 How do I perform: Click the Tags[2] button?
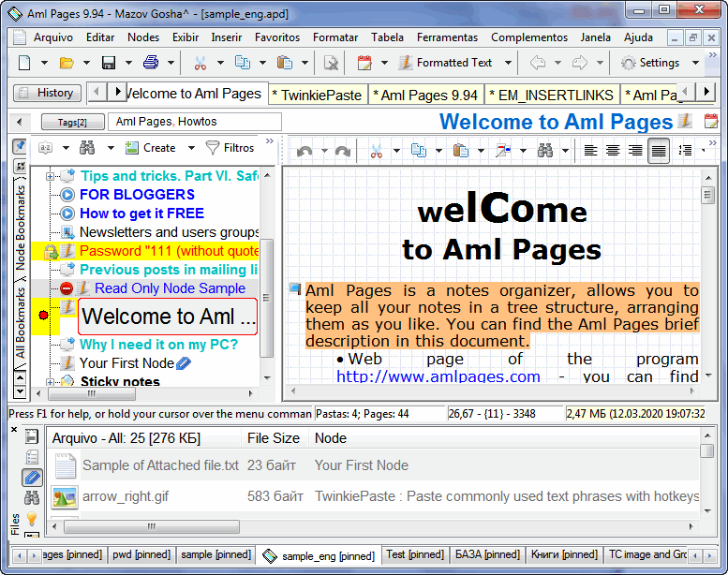click(x=72, y=122)
